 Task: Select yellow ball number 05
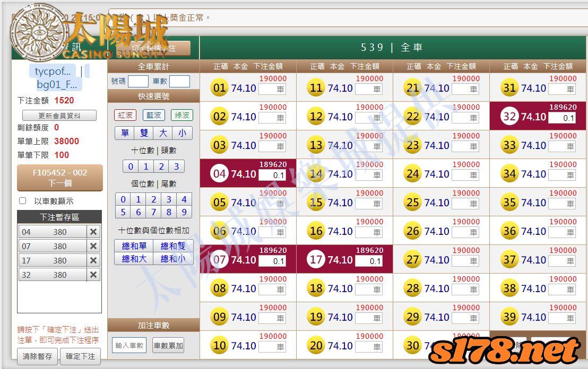click(x=219, y=203)
